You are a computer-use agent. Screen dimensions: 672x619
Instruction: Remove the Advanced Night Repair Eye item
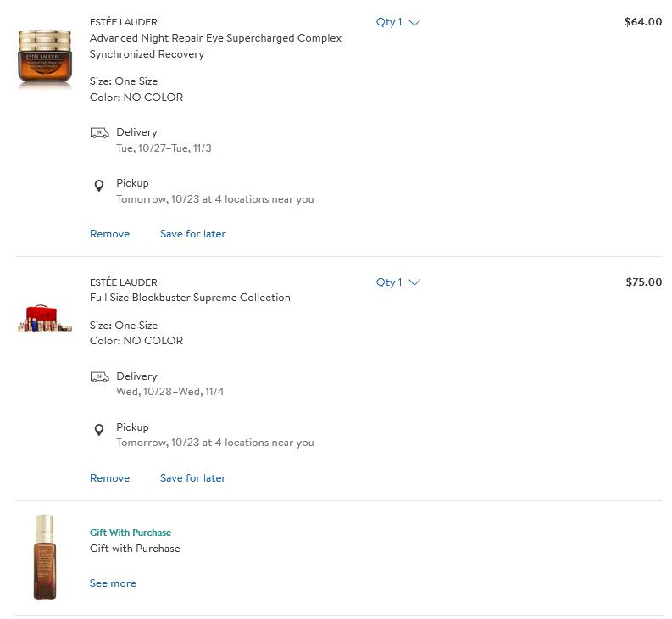109,234
